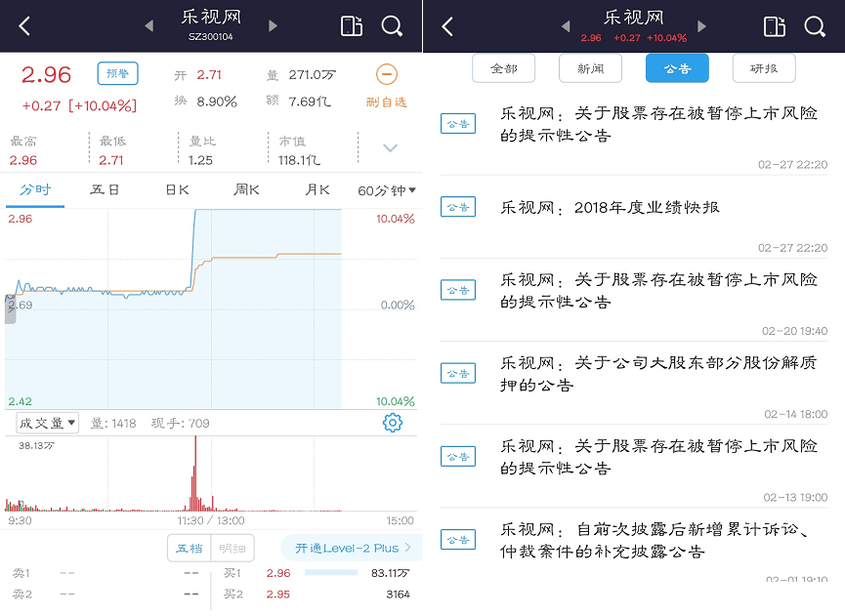
Task: Open the 60分钟 period dropdown
Action: click(387, 190)
